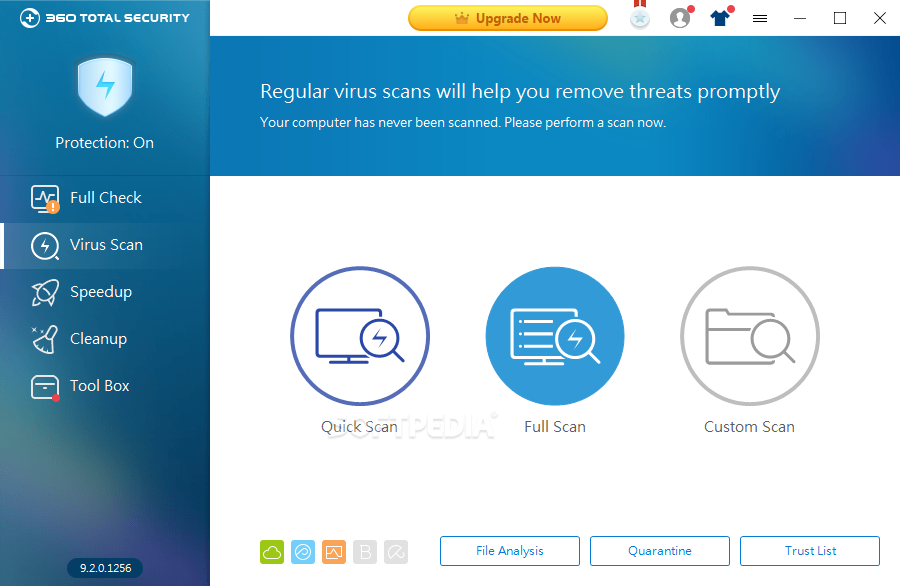Click Upgrade Now button

click(508, 18)
